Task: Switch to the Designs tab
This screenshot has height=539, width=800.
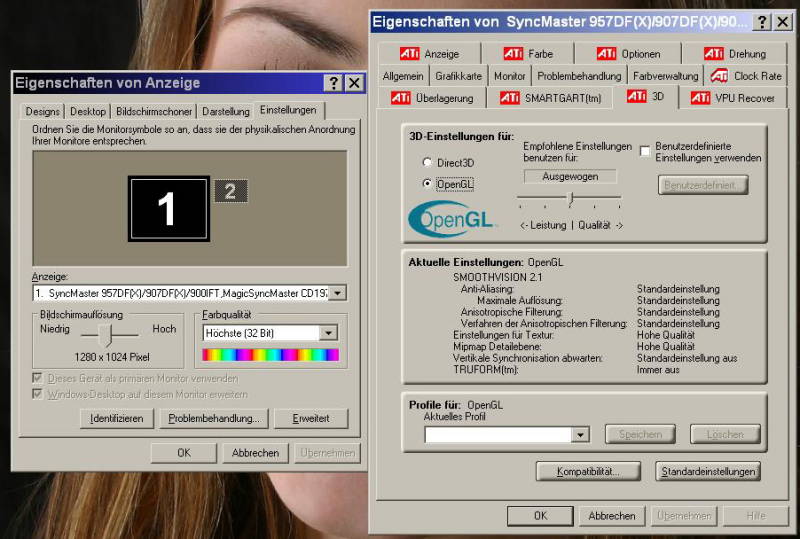Action: click(42, 111)
